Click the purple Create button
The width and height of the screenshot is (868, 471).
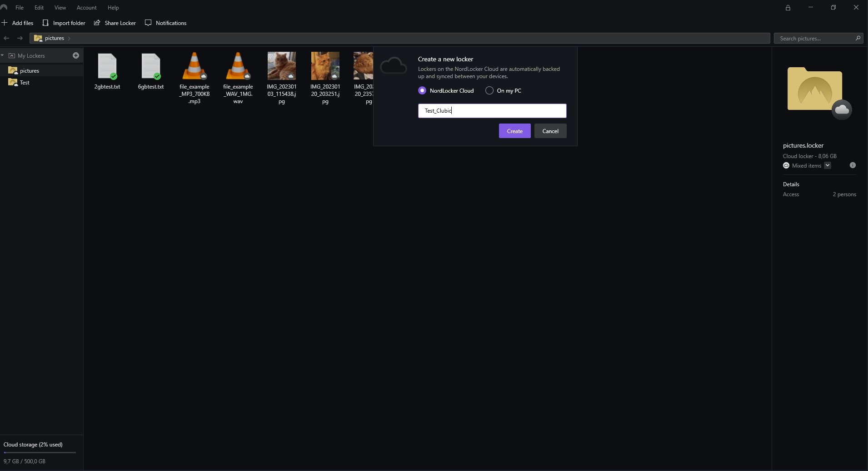[514, 131]
